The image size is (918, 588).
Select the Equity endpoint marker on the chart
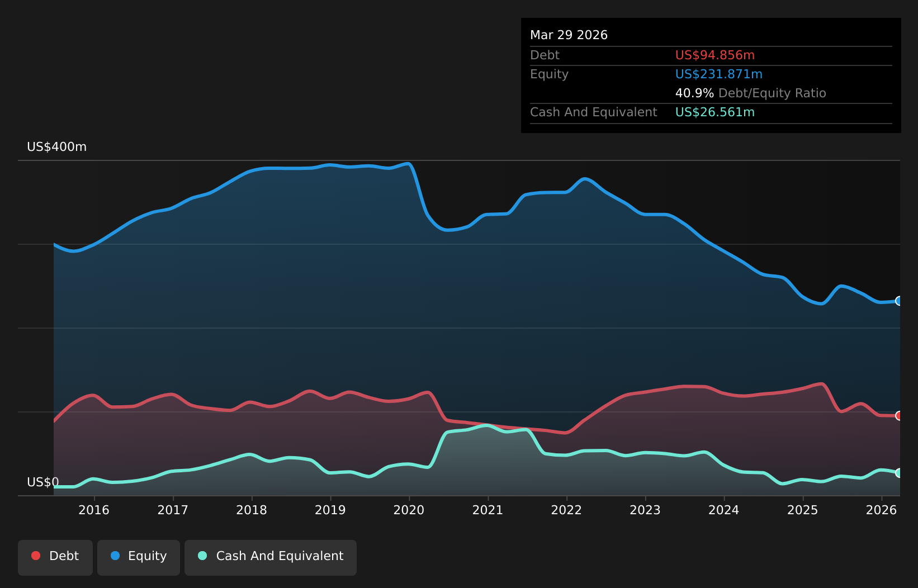pyautogui.click(x=899, y=301)
